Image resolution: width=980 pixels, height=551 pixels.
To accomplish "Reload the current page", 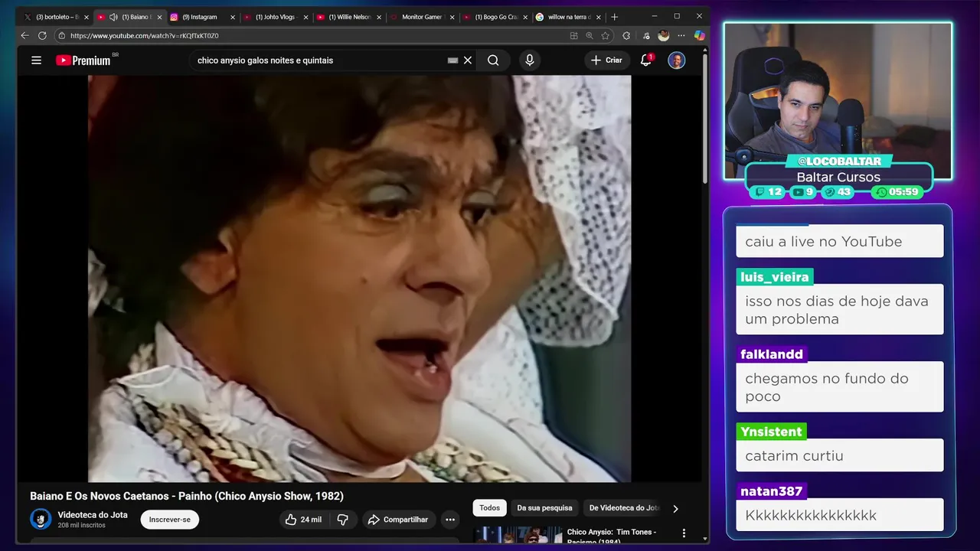I will (42, 35).
